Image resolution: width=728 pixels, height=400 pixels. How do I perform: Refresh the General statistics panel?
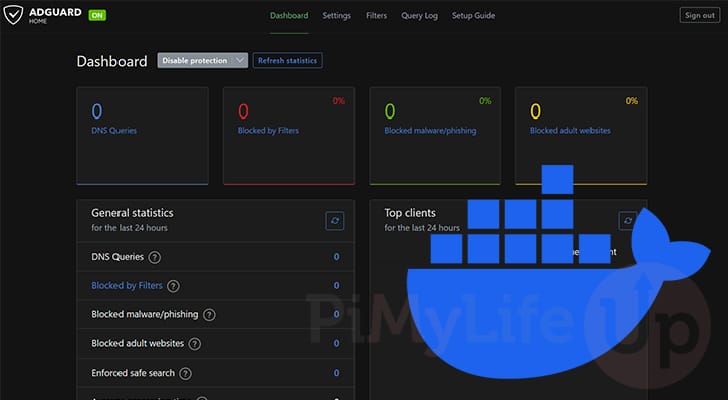335,221
